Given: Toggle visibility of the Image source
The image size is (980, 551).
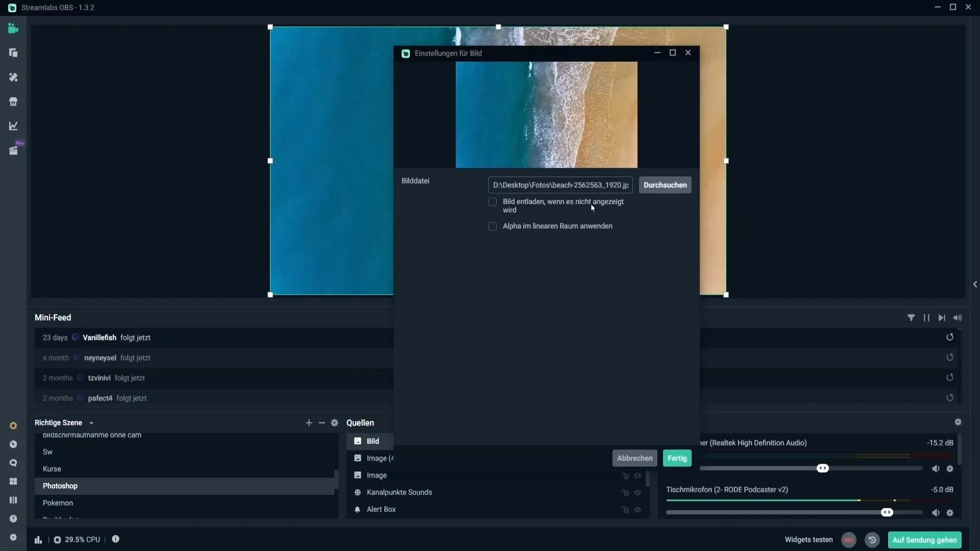Looking at the screenshot, I should click(x=638, y=475).
